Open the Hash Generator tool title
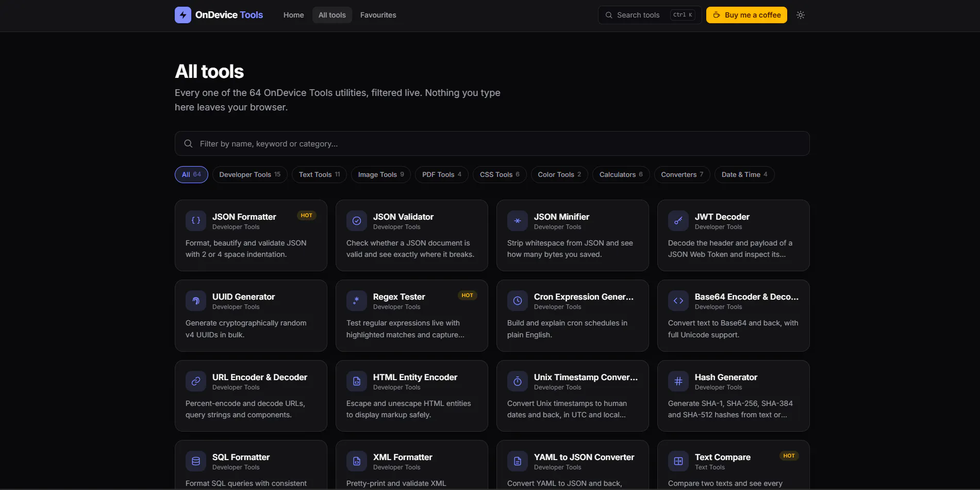Screen dimensions: 980x490 pyautogui.click(x=726, y=377)
